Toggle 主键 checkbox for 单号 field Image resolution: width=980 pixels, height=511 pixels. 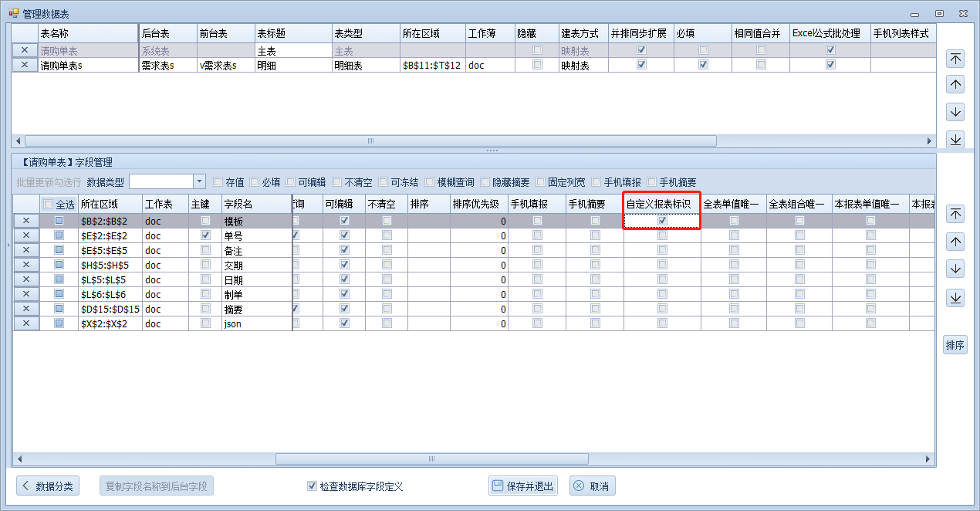tap(205, 235)
